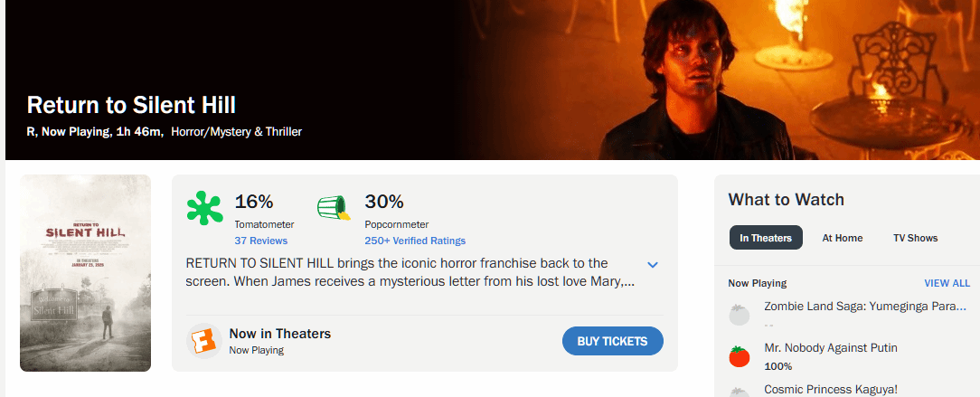The image size is (980, 397).
Task: Click the gray tomato icon beside Cosmic Princess Kaguya
Action: pyautogui.click(x=740, y=391)
